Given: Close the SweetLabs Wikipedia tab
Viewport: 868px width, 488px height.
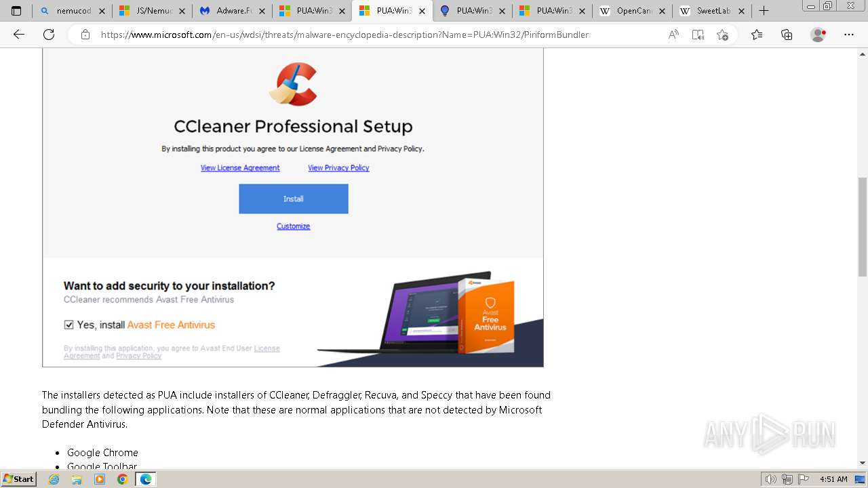Looking at the screenshot, I should (x=742, y=11).
